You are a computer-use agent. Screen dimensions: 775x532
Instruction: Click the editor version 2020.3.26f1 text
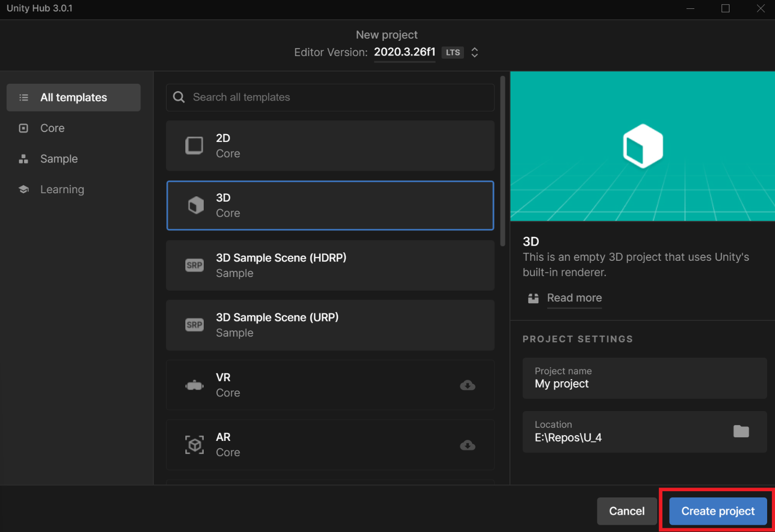coord(405,52)
